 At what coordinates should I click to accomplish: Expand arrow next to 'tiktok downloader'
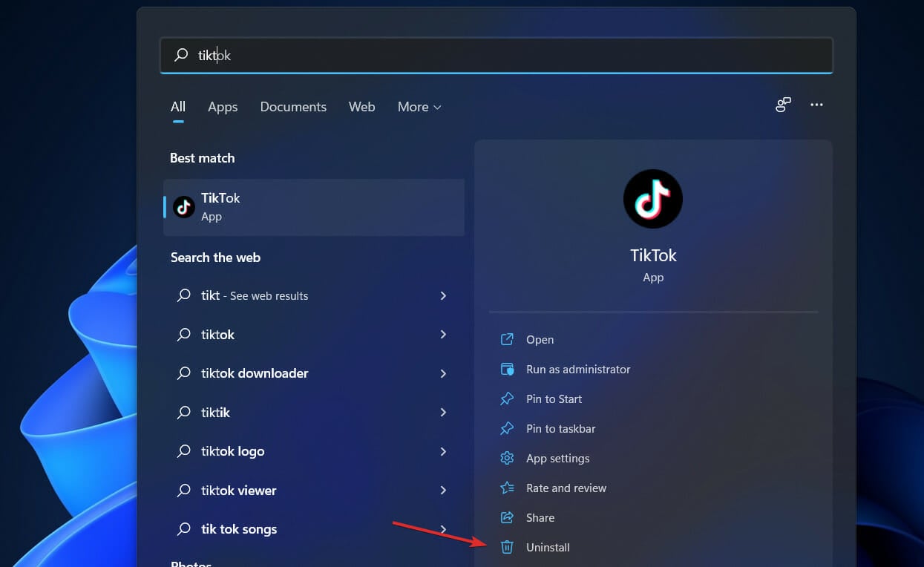pyautogui.click(x=443, y=373)
